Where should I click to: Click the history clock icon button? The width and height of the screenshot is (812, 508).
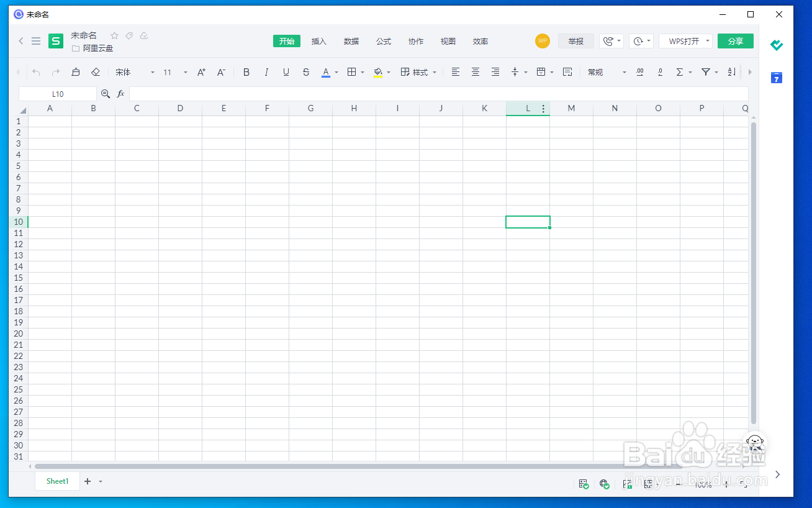[641, 41]
